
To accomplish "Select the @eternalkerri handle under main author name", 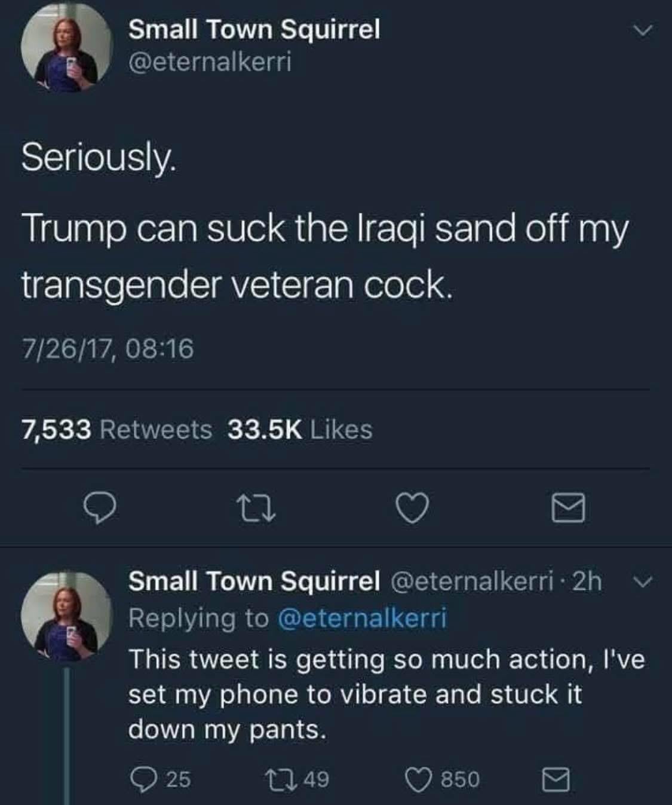I will coord(210,62).
